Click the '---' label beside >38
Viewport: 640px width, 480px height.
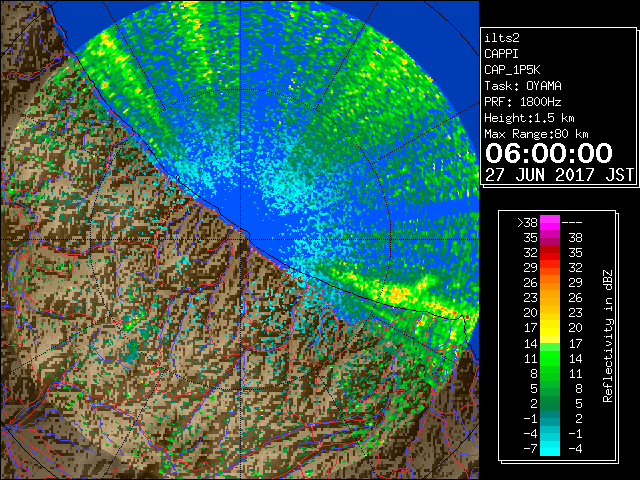(x=572, y=223)
